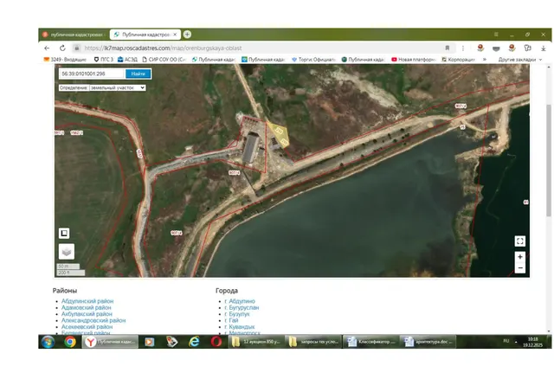The image size is (554, 392).
Task: Switch to the first 'публичная кадастровая' tab
Action: pyautogui.click(x=74, y=35)
